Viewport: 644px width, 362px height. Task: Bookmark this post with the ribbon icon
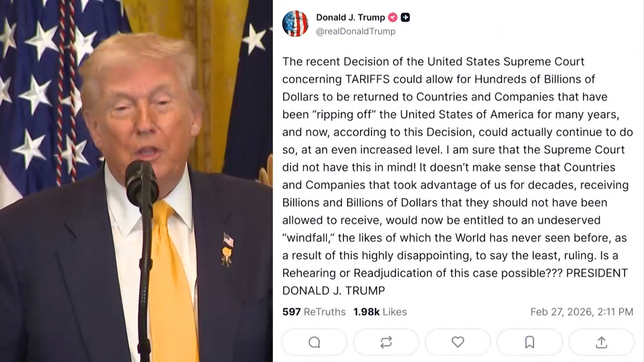click(x=530, y=342)
